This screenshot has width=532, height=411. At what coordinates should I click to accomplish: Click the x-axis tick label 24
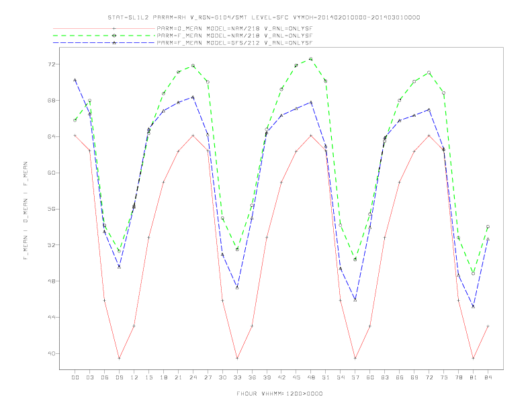coord(193,377)
